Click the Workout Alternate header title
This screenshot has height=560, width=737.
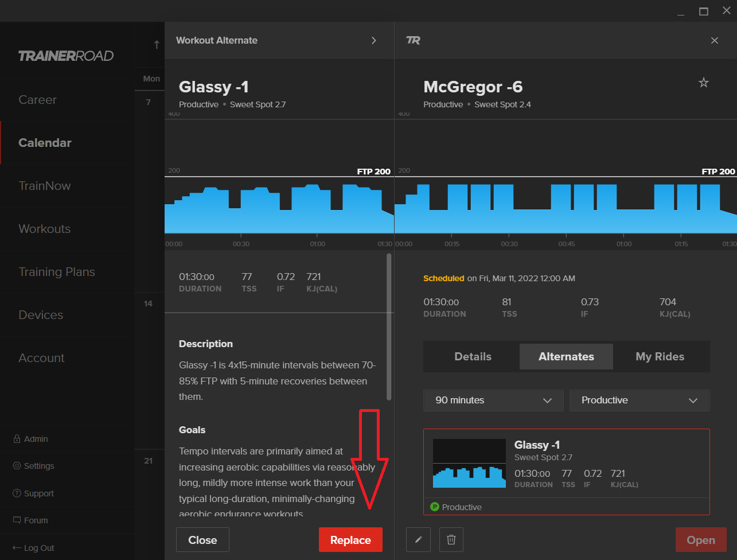(x=217, y=40)
